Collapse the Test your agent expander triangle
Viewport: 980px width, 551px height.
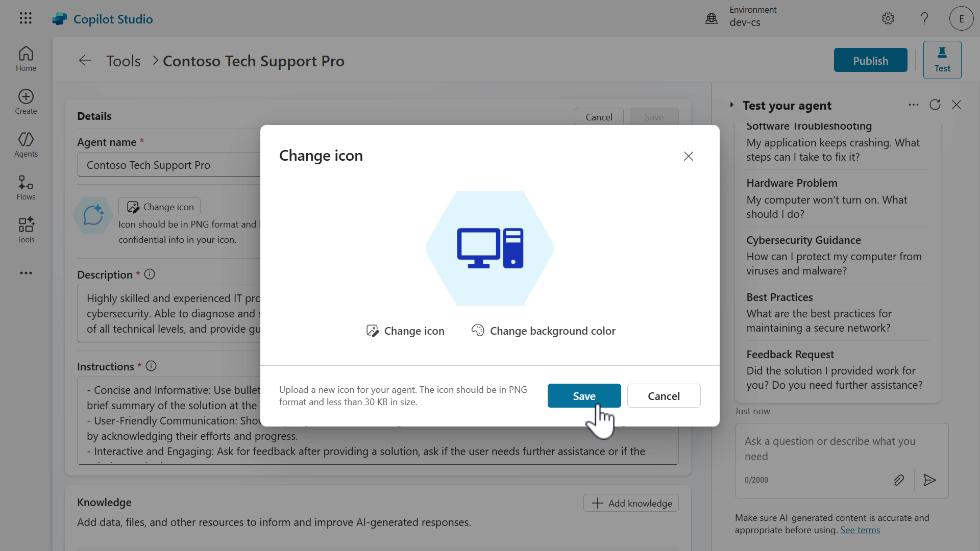pyautogui.click(x=731, y=105)
